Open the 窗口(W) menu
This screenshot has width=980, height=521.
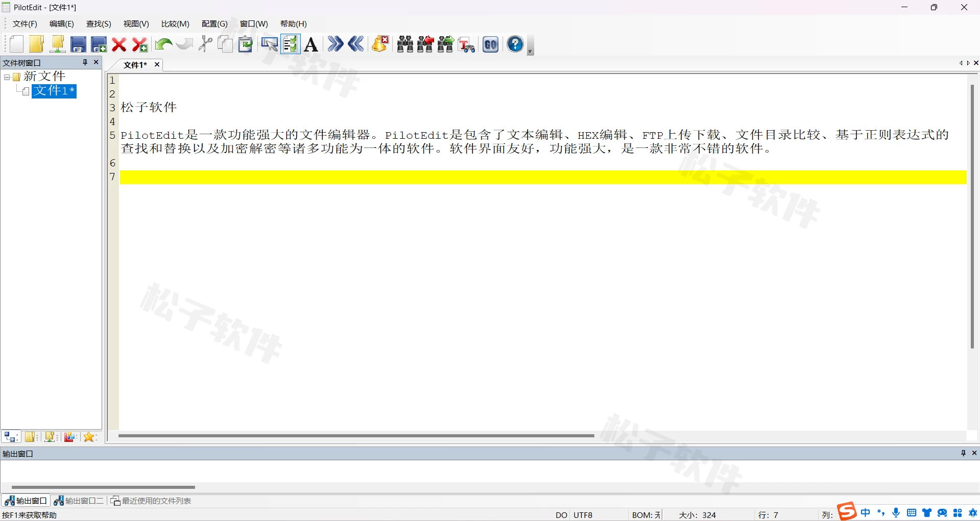tap(254, 24)
